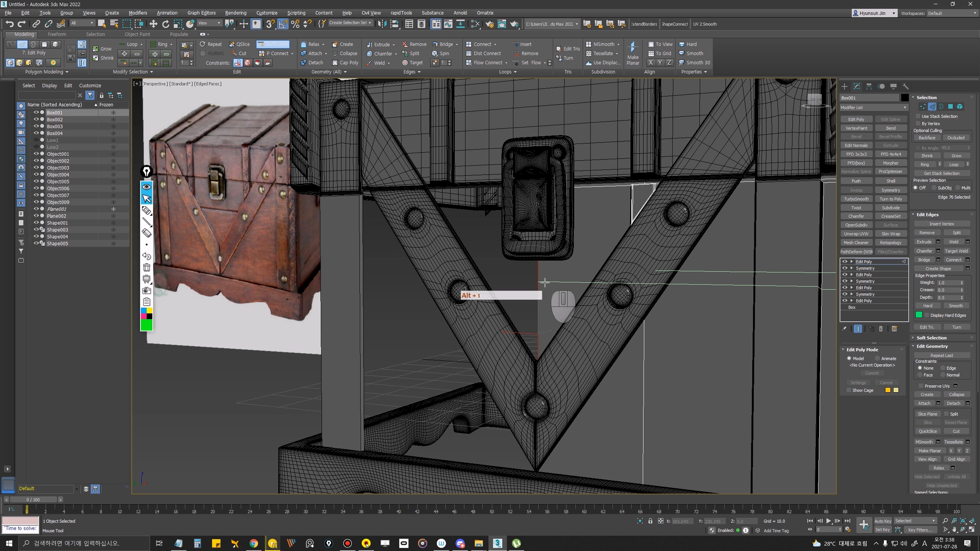Select the Edge sub-object level icon
Image resolution: width=980 pixels, height=551 pixels.
pos(932,107)
